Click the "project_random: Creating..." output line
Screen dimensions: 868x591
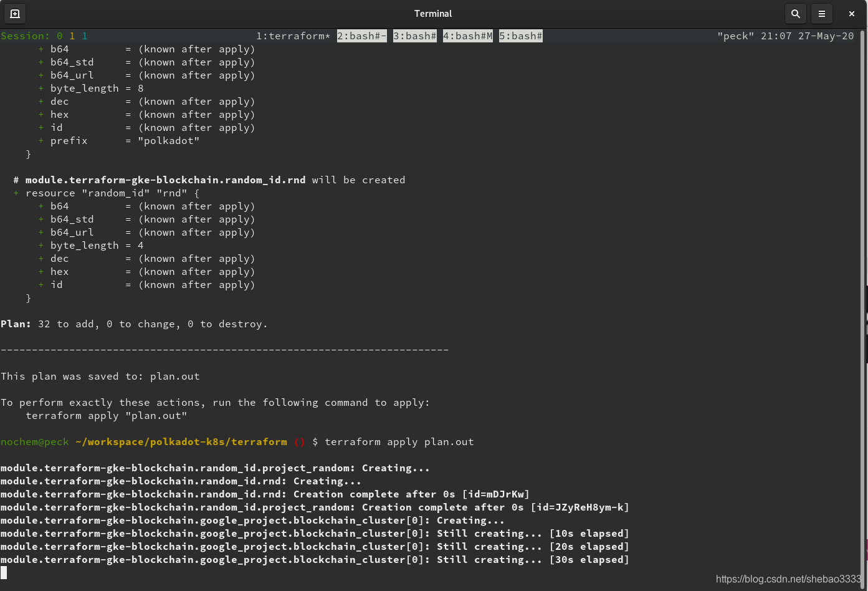tap(216, 468)
